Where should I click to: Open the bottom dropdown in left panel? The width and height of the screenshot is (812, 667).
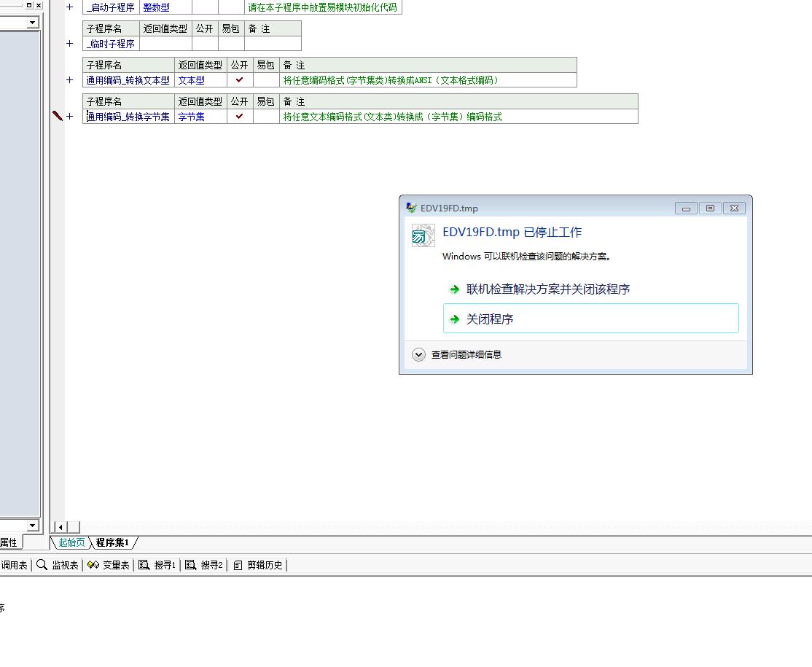tap(33, 525)
